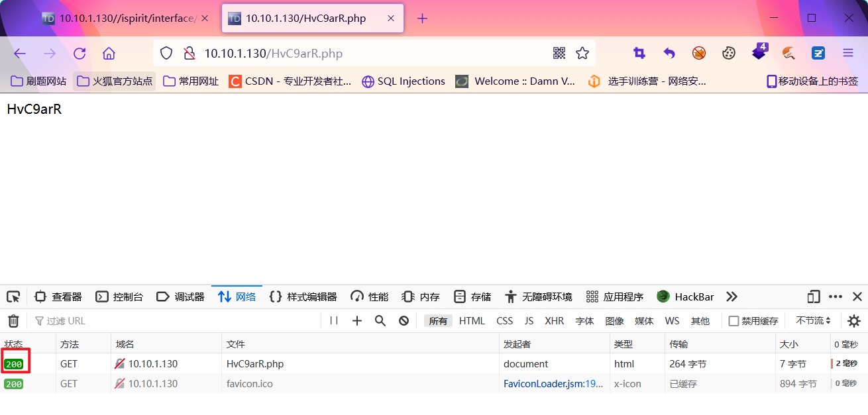Close the ispirit/interface tab
The width and height of the screenshot is (868, 415).
tap(205, 19)
